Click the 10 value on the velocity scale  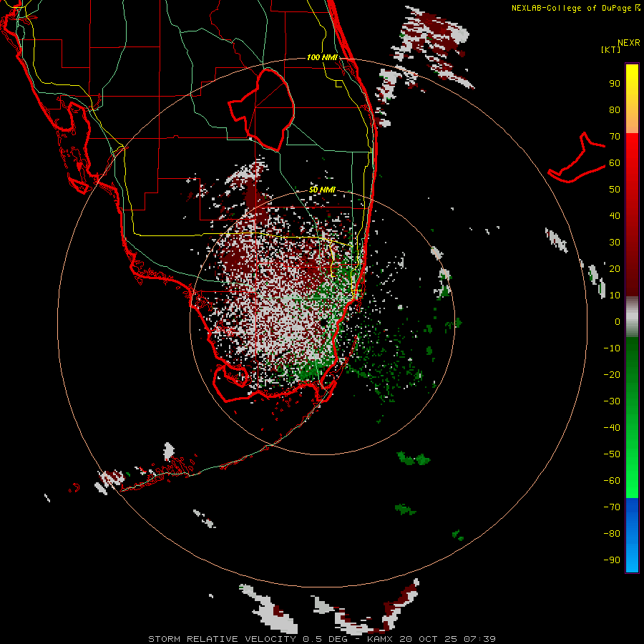[615, 296]
